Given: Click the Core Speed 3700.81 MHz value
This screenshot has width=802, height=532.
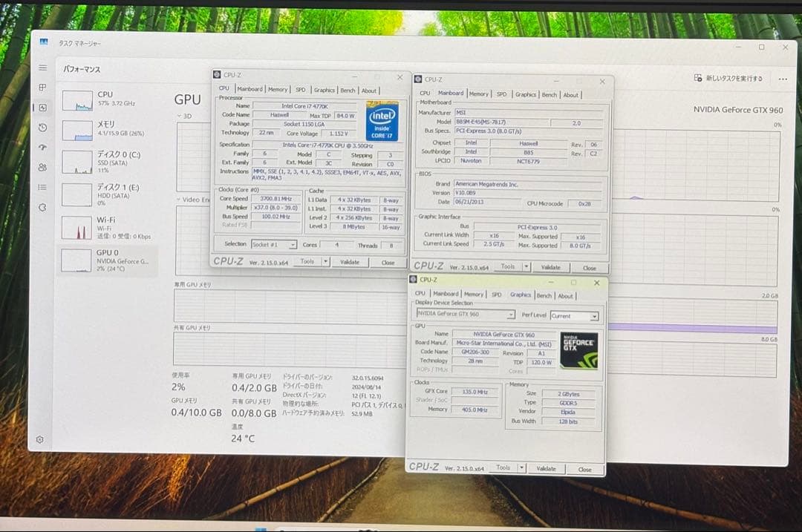Looking at the screenshot, I should click(276, 199).
